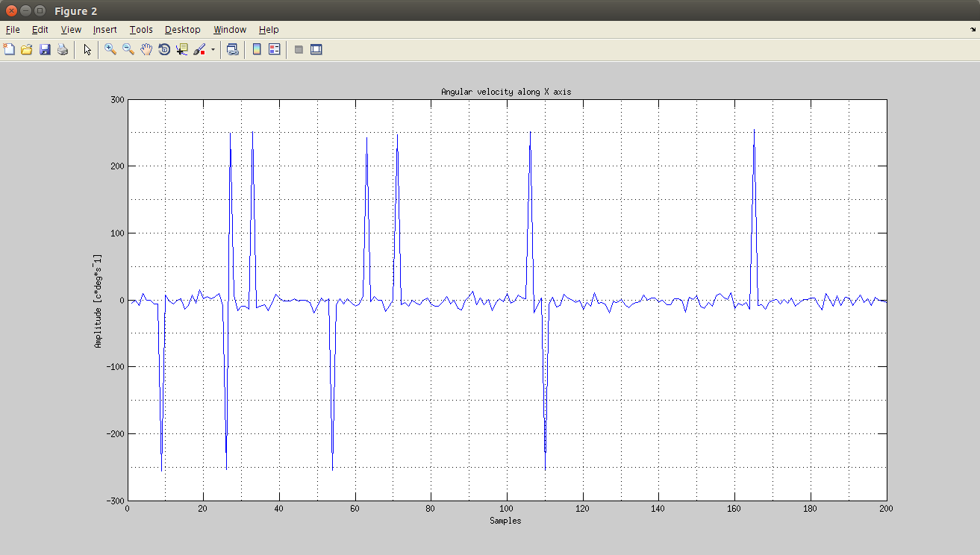Click the 'Figure 2' window title
980x555 pixels.
click(x=75, y=11)
